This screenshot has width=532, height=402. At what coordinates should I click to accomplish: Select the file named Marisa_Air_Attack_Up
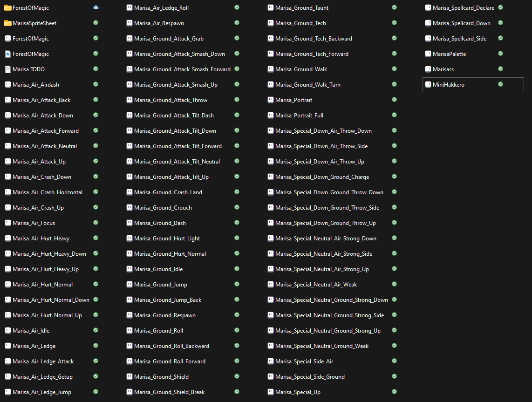coord(39,162)
